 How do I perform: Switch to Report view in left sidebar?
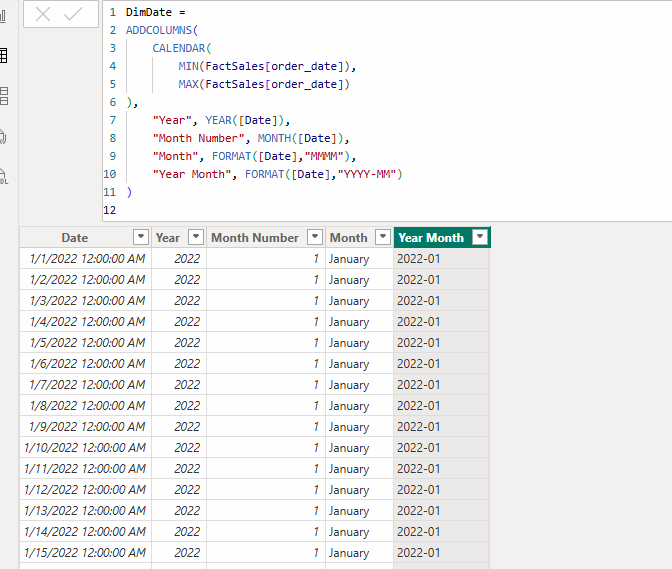[3, 16]
